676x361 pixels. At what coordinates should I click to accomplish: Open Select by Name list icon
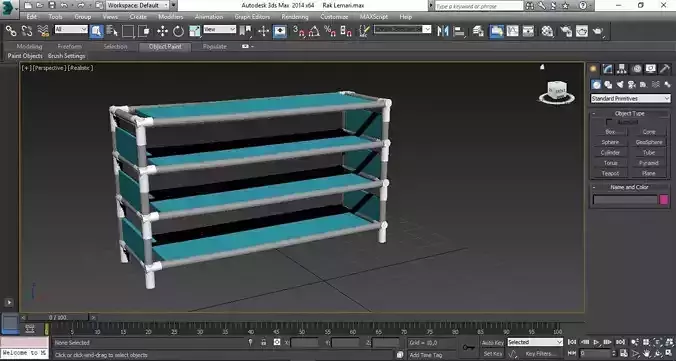coord(112,31)
